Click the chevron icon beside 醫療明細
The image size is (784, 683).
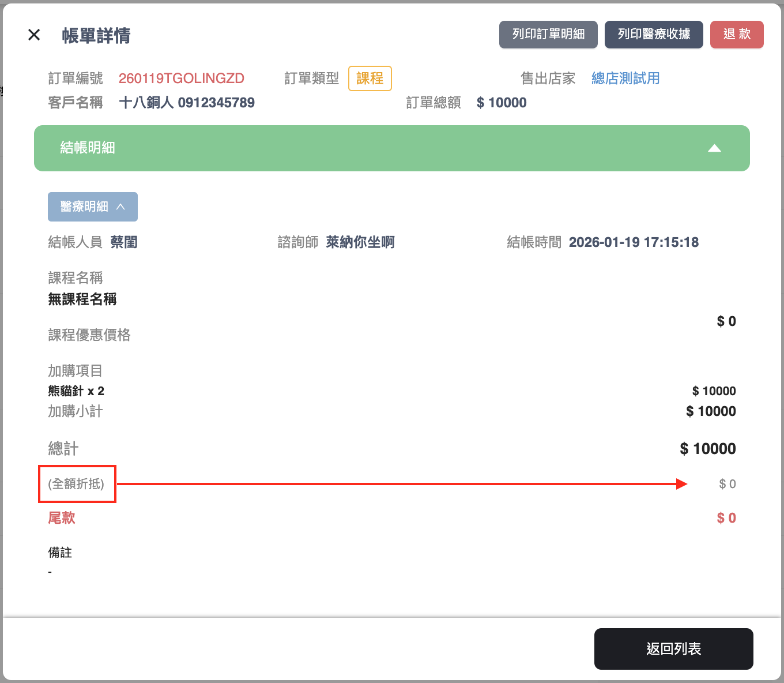click(120, 207)
